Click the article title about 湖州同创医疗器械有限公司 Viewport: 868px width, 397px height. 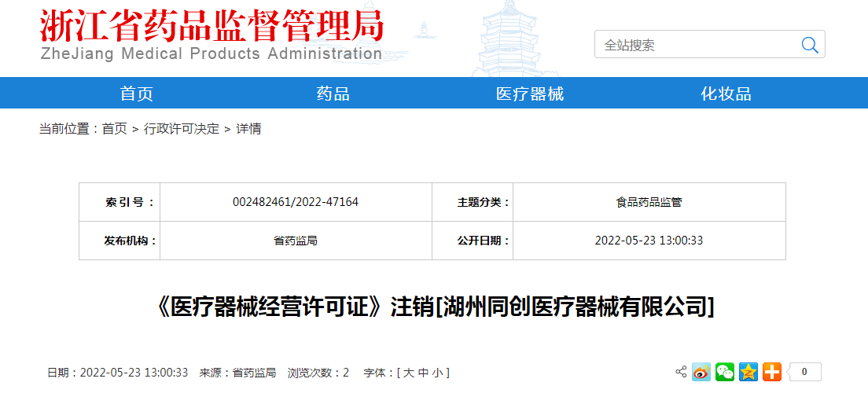434,306
